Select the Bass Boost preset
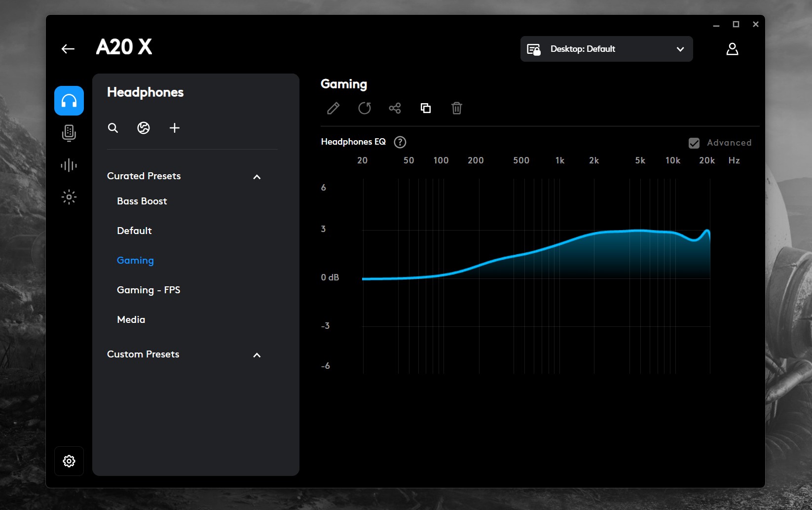The image size is (812, 510). (142, 201)
